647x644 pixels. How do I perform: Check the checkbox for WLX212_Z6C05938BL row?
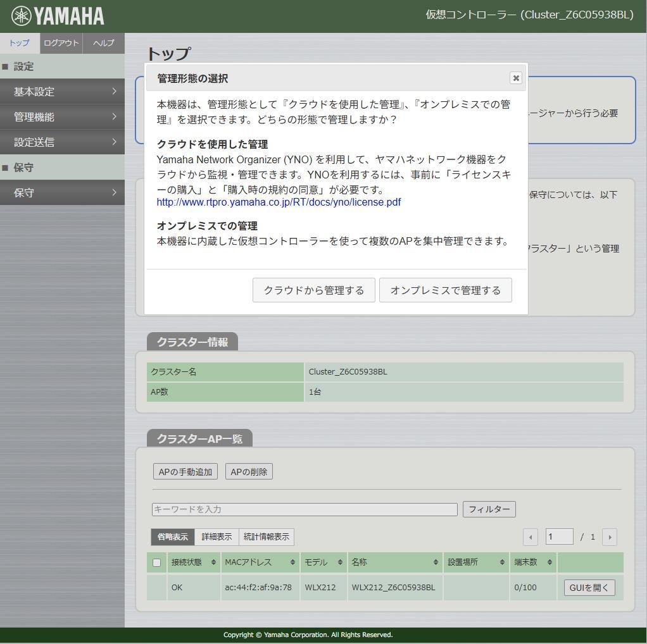[x=156, y=587]
